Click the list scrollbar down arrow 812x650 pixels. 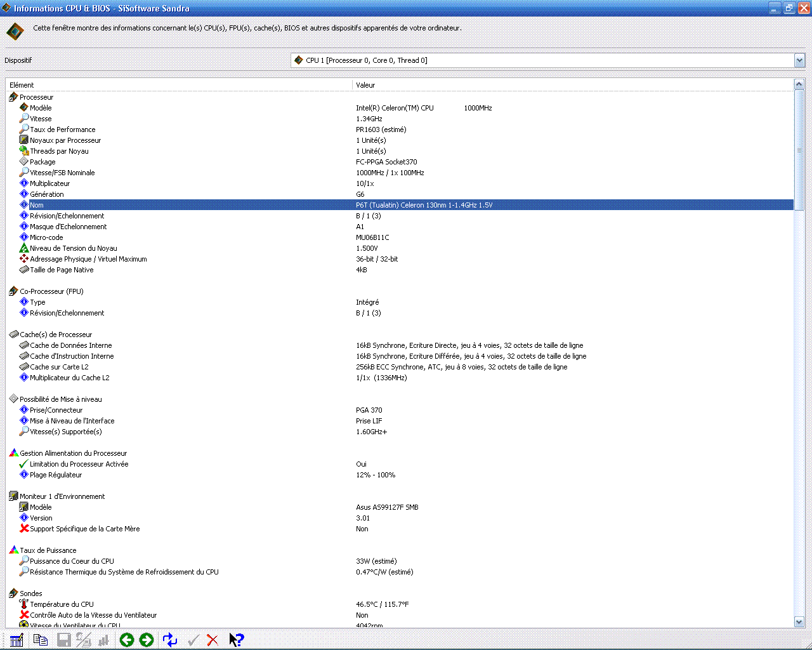(799, 622)
